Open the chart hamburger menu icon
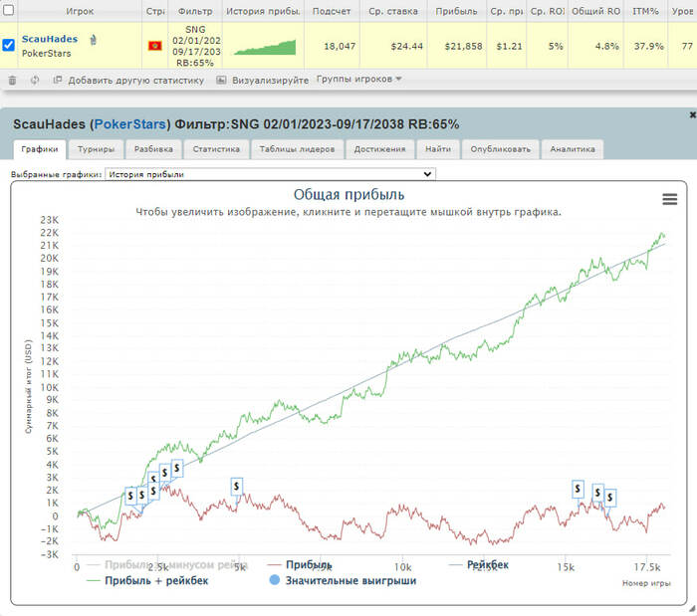This screenshot has height=616, width=697. pyautogui.click(x=669, y=199)
